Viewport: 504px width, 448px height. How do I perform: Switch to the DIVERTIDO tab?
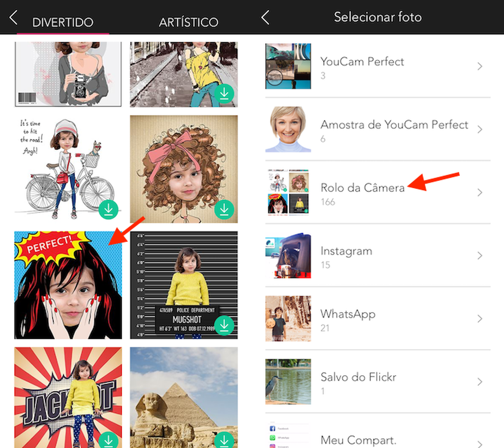[x=62, y=23]
